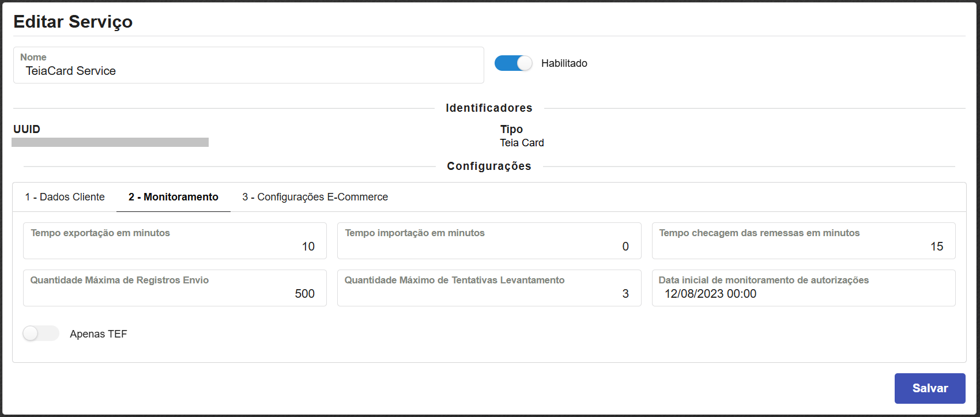Click the Teia Card type value
The height and width of the screenshot is (417, 980).
pos(522,143)
